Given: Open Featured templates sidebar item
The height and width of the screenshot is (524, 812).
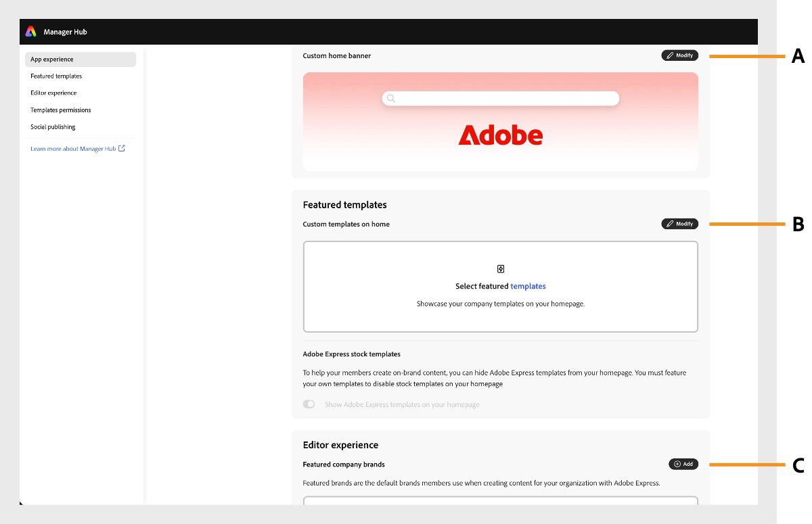Looking at the screenshot, I should pos(56,76).
